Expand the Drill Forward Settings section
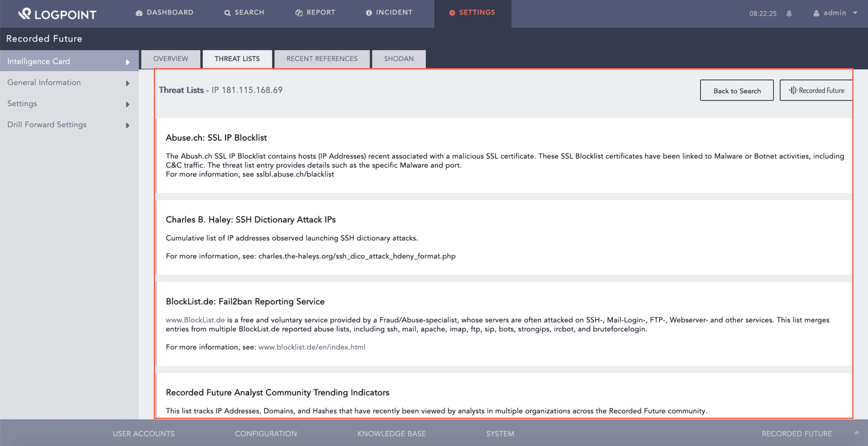Viewport: 868px width, 446px height. 127,125
